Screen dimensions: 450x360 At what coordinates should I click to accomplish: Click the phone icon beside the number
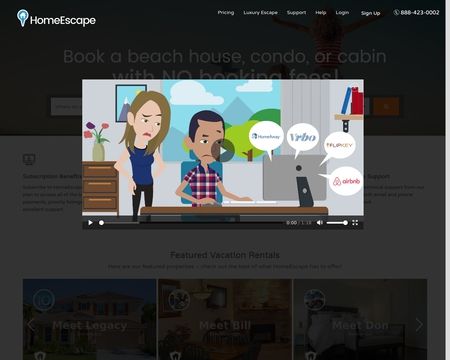click(396, 13)
